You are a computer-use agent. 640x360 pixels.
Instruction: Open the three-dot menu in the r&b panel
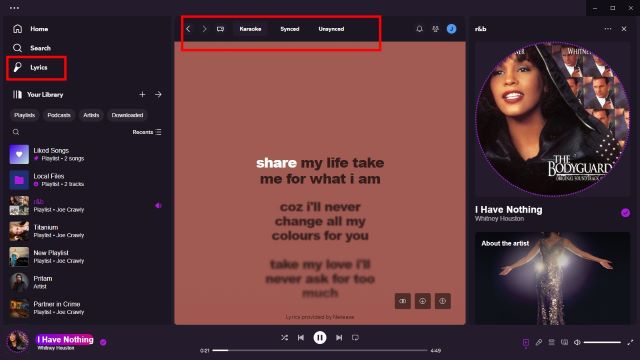(x=608, y=29)
